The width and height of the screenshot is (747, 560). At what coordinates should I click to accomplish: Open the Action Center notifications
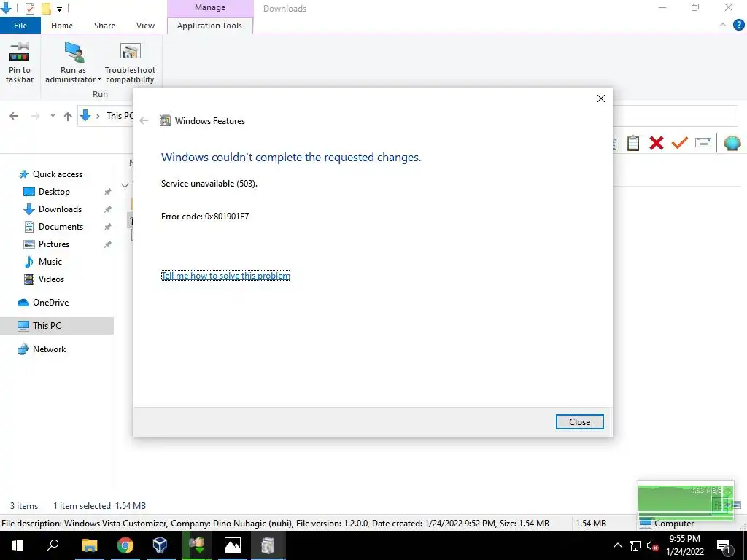(x=724, y=545)
